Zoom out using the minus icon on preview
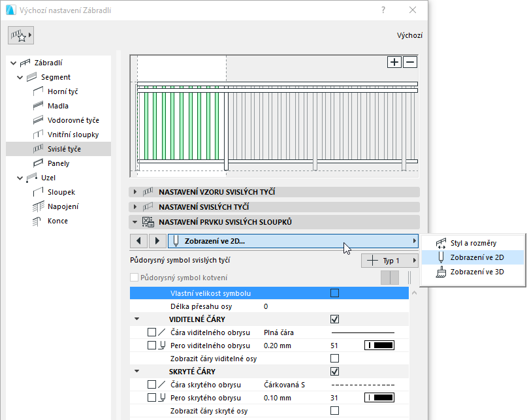The width and height of the screenshot is (527, 420). pyautogui.click(x=411, y=62)
